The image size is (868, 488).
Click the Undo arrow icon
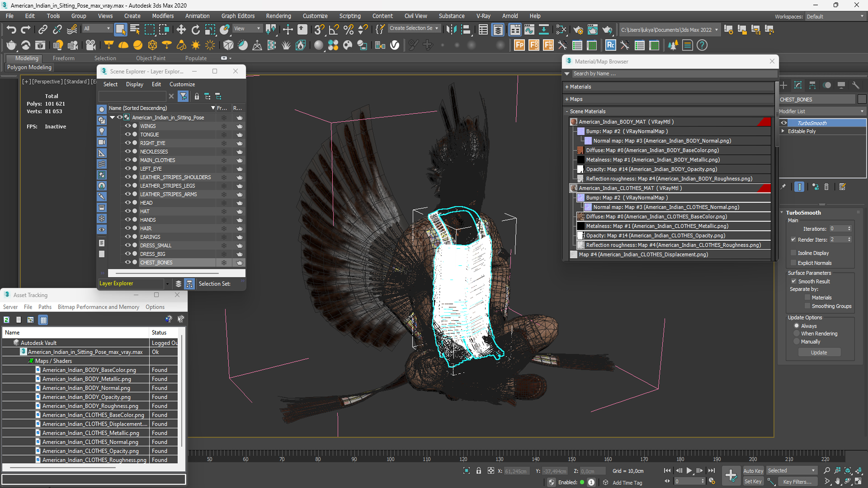(11, 30)
